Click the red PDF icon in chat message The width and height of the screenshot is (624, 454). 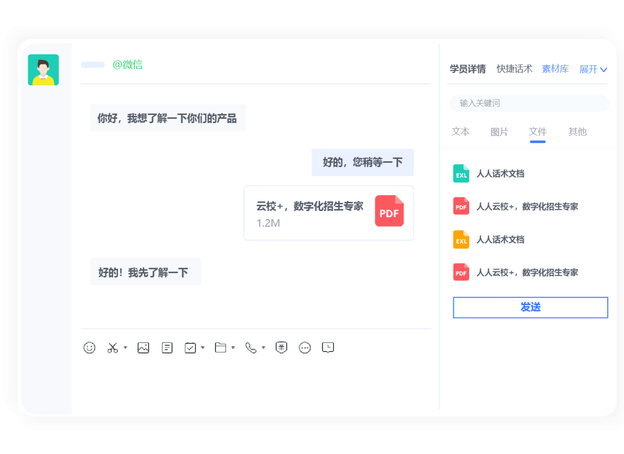(389, 212)
